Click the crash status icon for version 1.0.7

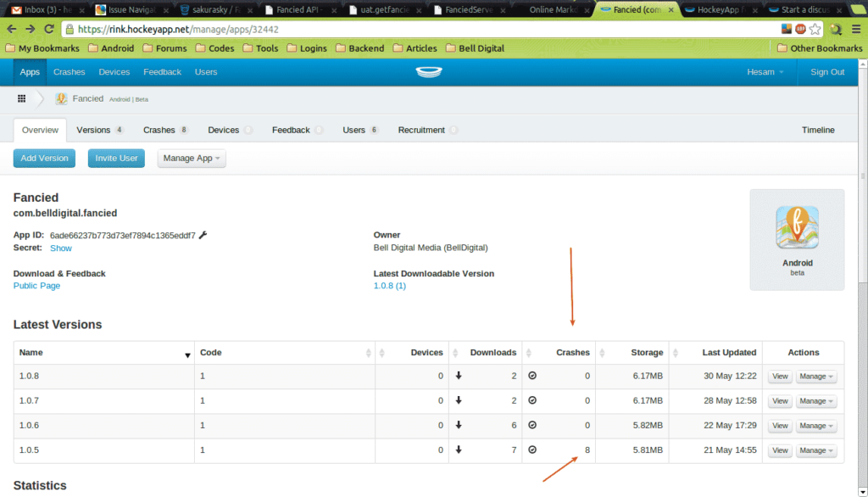click(532, 400)
